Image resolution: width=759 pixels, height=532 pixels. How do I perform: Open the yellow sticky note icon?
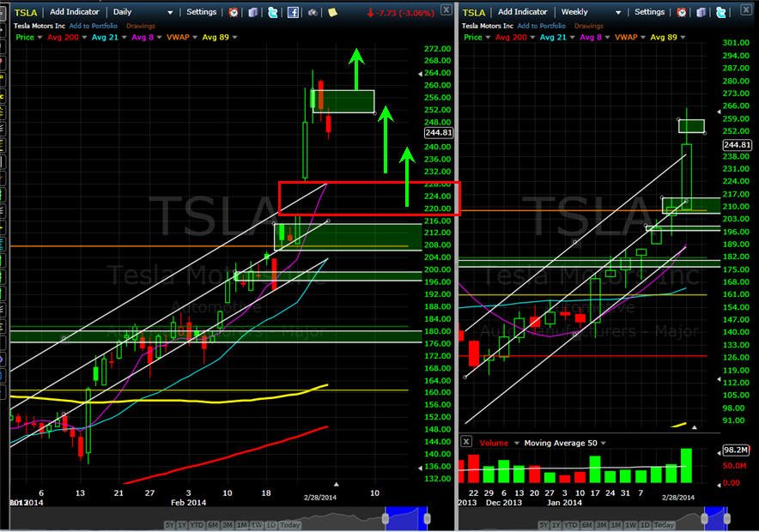tap(332, 12)
